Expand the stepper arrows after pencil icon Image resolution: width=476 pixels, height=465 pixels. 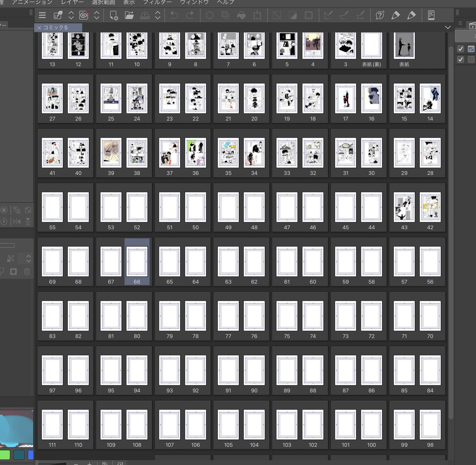click(71, 15)
